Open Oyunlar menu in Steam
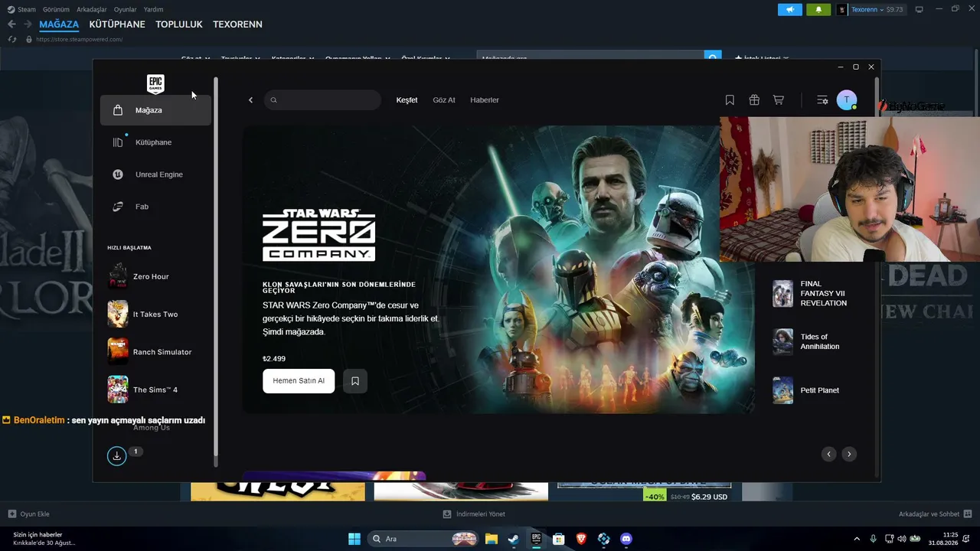Image resolution: width=980 pixels, height=551 pixels. [x=125, y=10]
